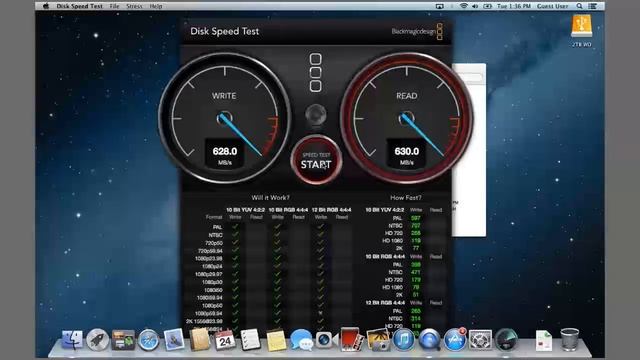Open Notification Center
The height and width of the screenshot is (360, 640).
click(x=593, y=6)
